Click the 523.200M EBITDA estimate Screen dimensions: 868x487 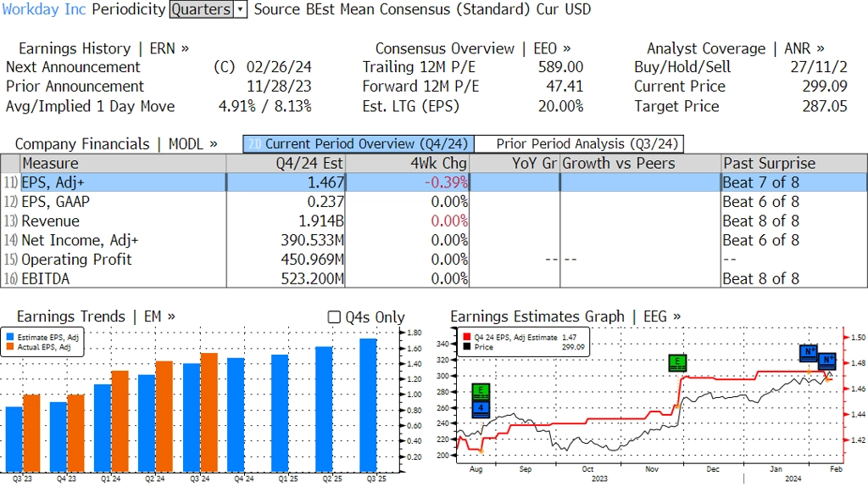(x=312, y=278)
